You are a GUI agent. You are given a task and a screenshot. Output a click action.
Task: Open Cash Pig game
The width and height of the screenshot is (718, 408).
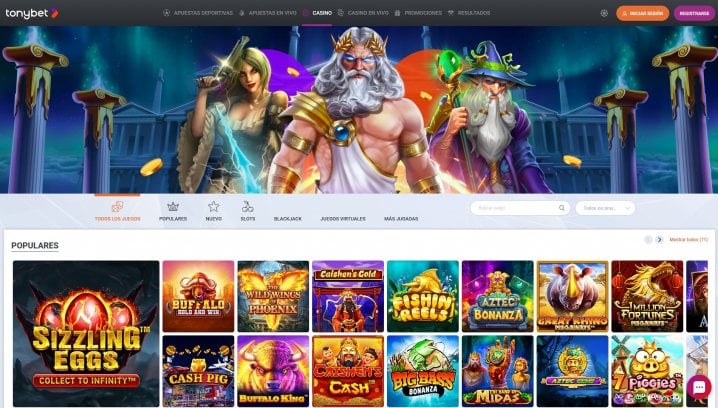pyautogui.click(x=198, y=371)
